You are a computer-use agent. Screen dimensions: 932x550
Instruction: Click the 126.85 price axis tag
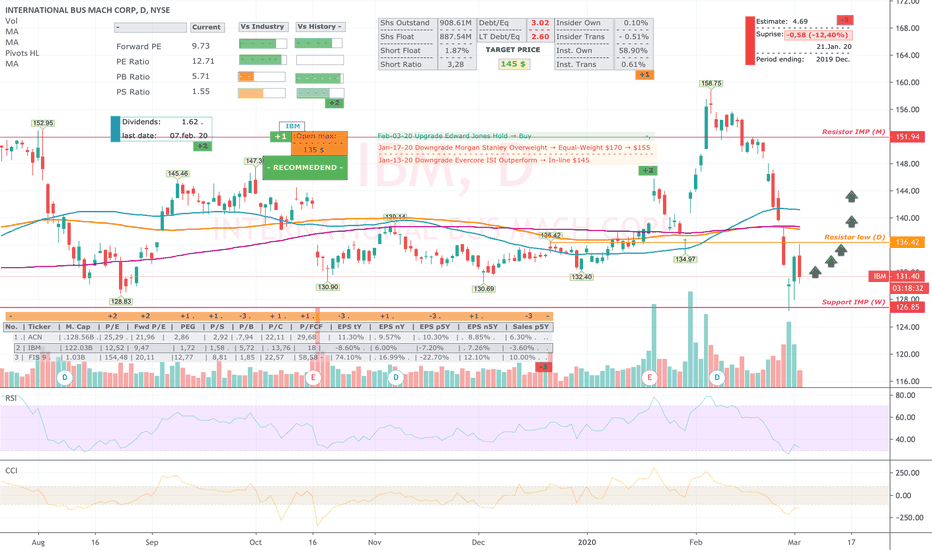pyautogui.click(x=907, y=307)
